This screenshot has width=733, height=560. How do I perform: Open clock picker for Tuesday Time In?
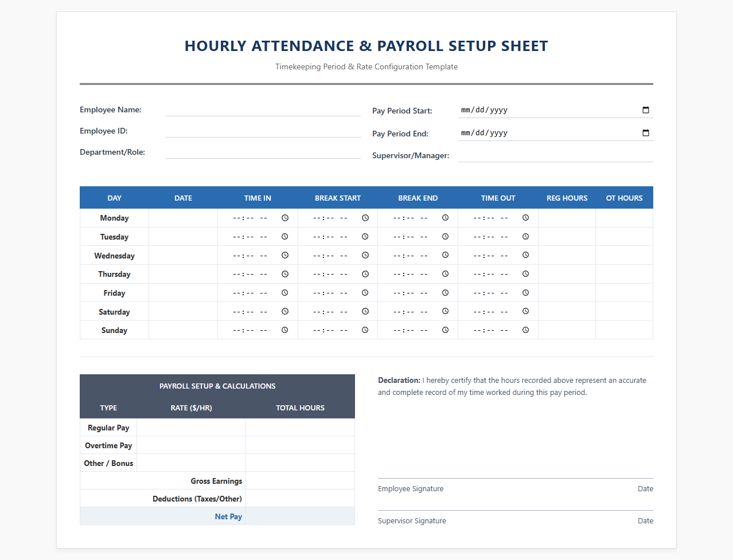(285, 237)
